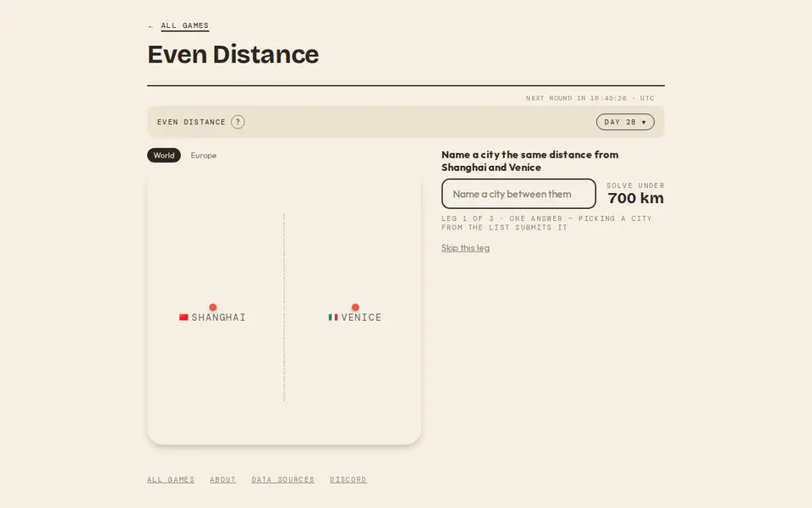Click the SHANGHAI city label
Viewport: 812px width, 508px height.
[218, 317]
